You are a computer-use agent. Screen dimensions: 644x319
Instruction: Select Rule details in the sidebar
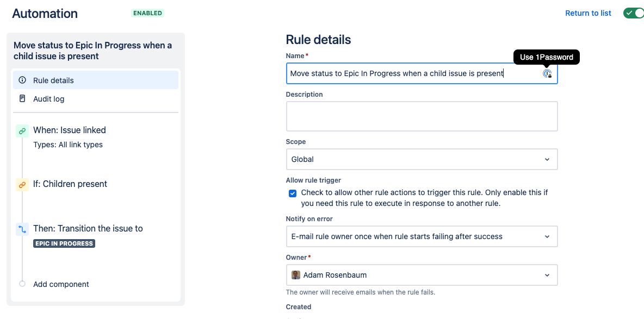click(96, 80)
